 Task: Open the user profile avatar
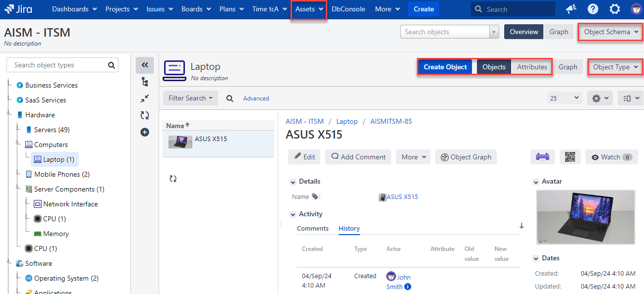tap(636, 9)
